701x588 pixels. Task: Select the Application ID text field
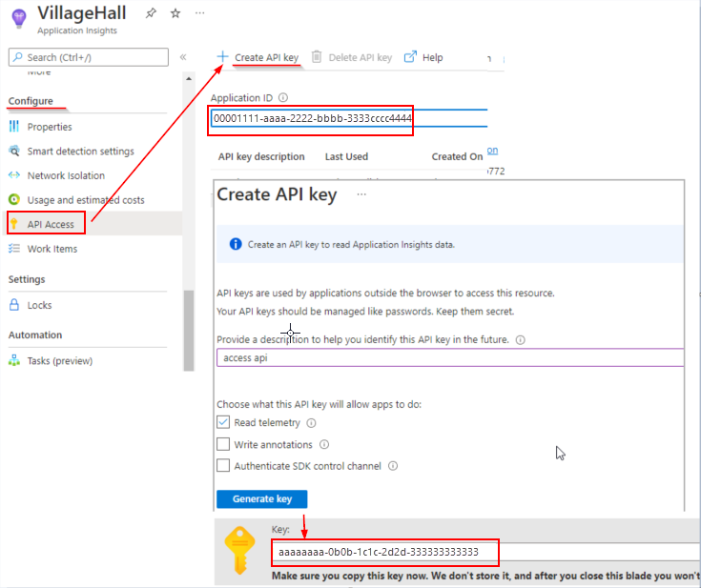pos(349,118)
